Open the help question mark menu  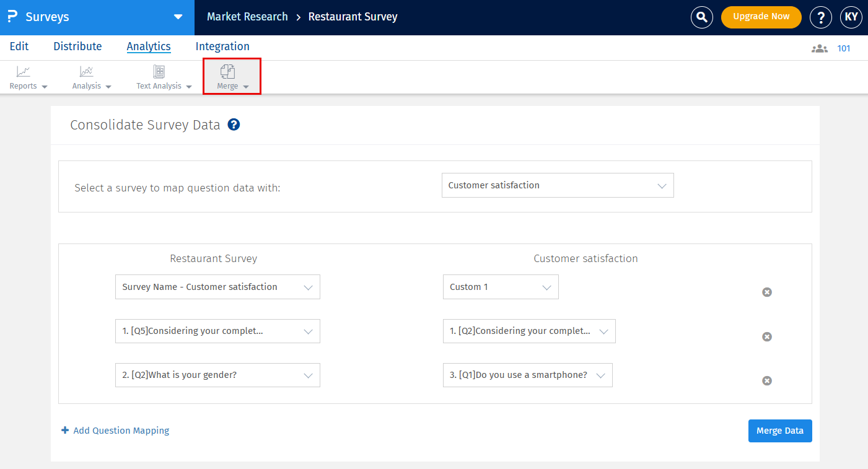[x=820, y=17]
